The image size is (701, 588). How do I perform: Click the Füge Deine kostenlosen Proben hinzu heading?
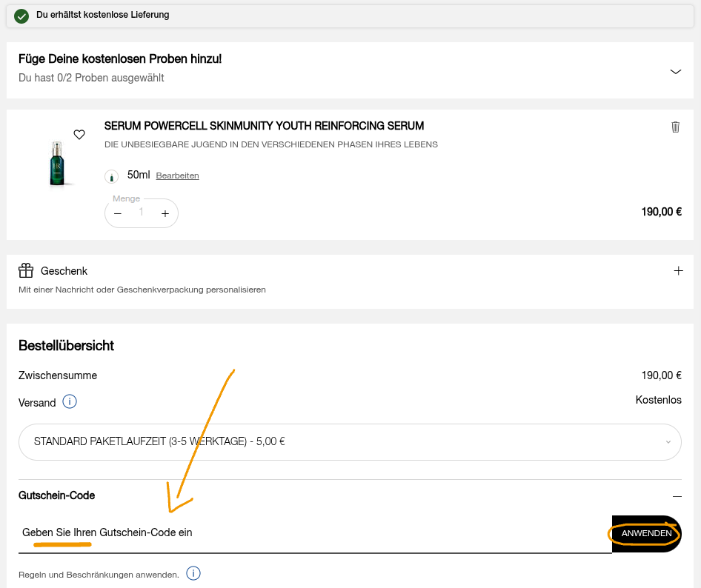pyautogui.click(x=120, y=59)
